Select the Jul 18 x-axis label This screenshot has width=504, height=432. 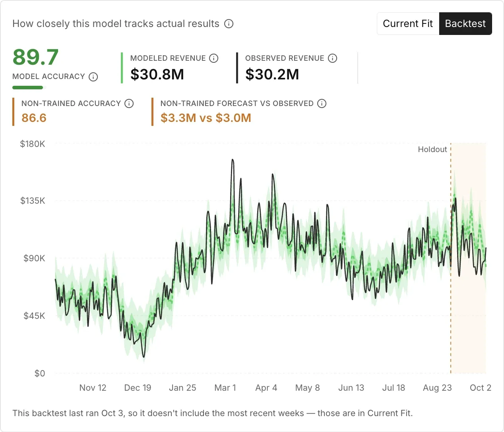tap(394, 388)
